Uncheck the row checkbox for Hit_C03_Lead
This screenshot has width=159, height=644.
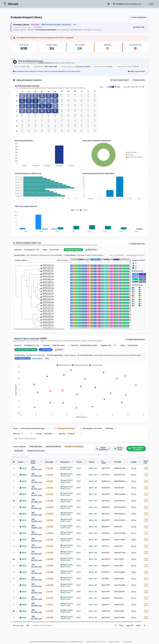coord(14,559)
